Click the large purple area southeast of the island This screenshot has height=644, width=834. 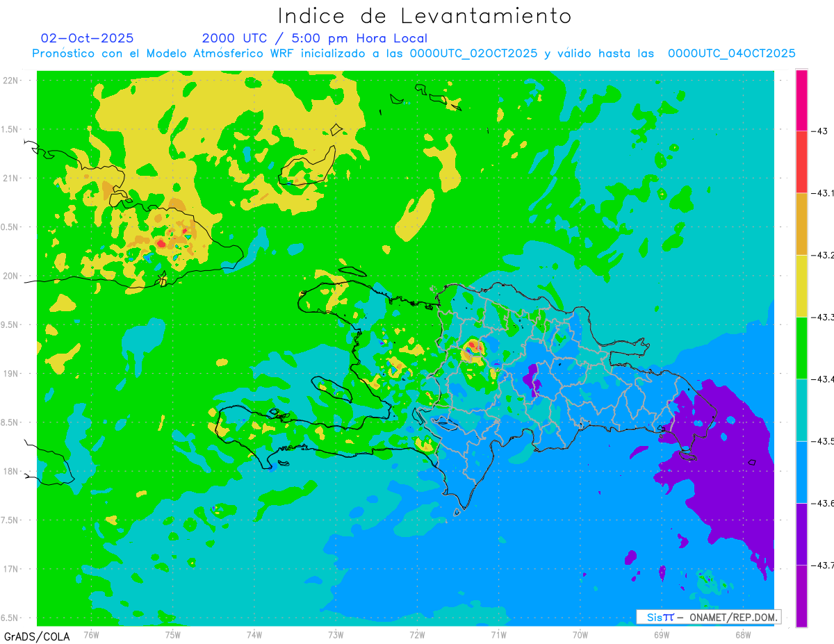point(723,472)
